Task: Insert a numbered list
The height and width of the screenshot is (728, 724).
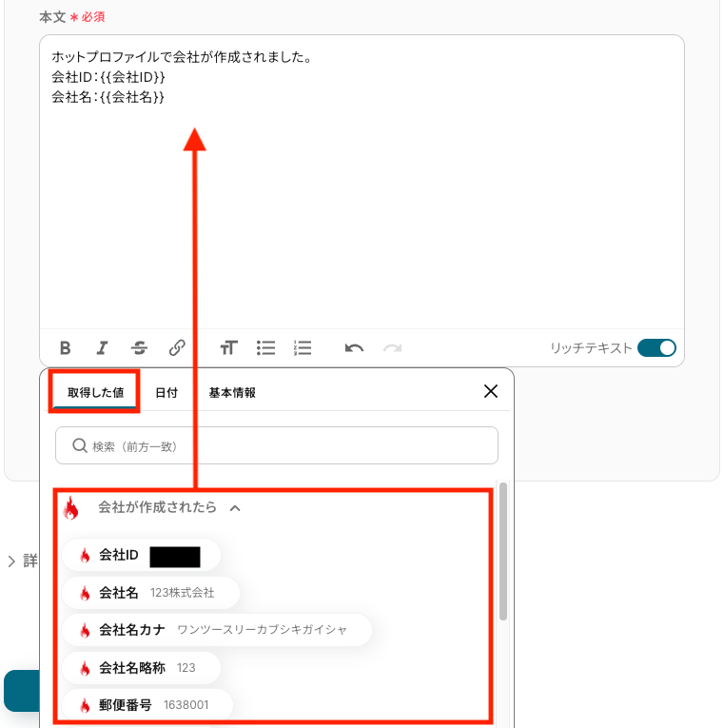Action: (x=303, y=347)
